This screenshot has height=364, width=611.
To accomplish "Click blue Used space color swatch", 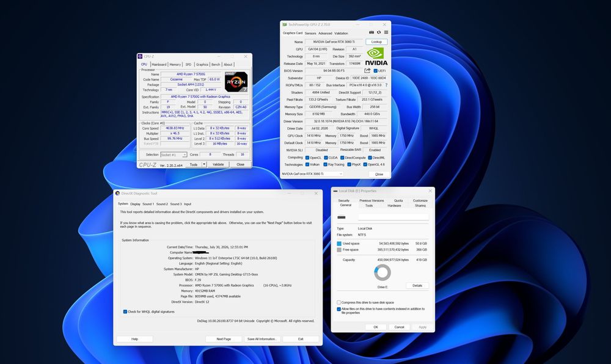I will point(339,243).
